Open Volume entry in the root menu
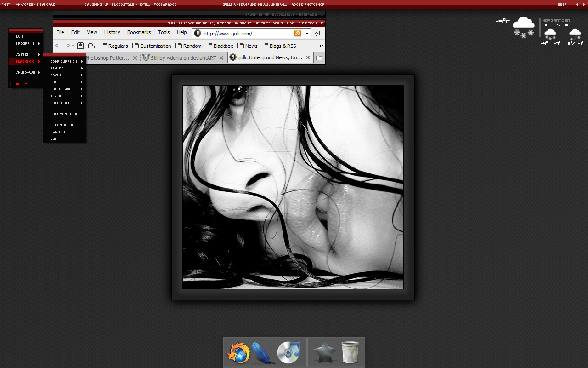This screenshot has width=588, height=368. pyautogui.click(x=26, y=84)
